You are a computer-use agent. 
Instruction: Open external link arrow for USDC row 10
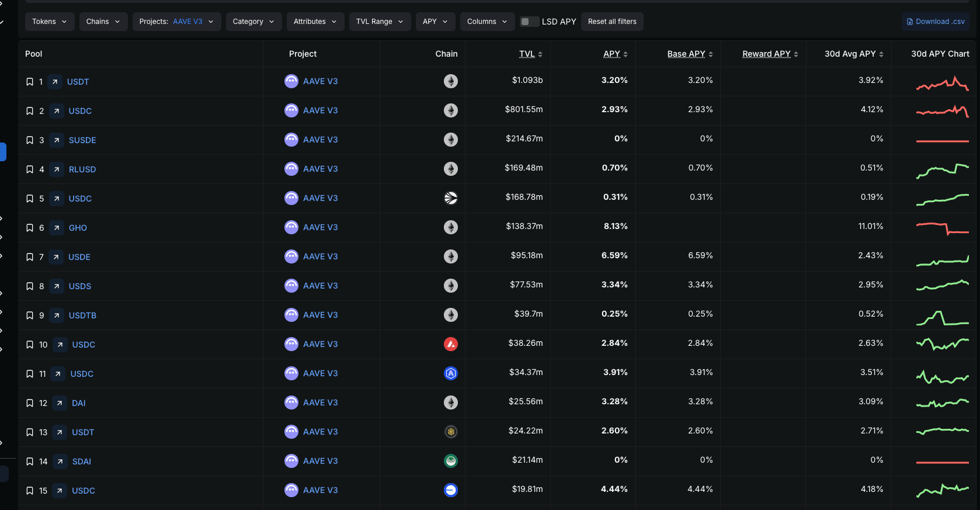point(60,345)
